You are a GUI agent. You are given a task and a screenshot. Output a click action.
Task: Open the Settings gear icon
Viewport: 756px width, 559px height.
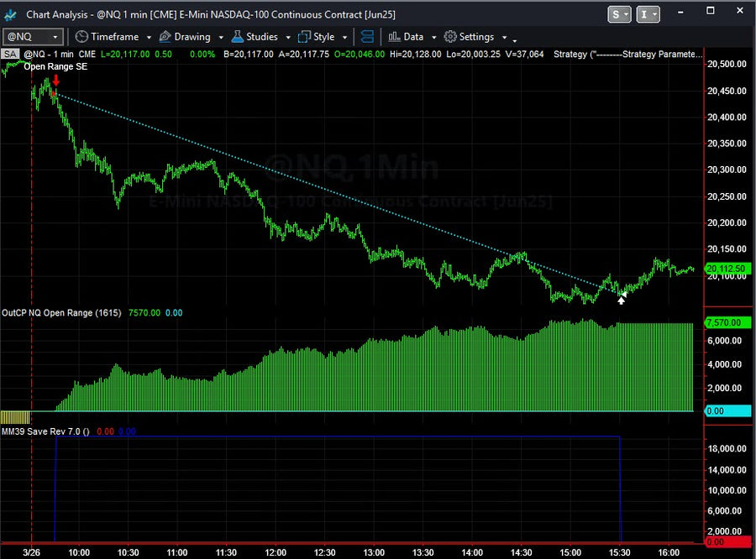(x=450, y=37)
